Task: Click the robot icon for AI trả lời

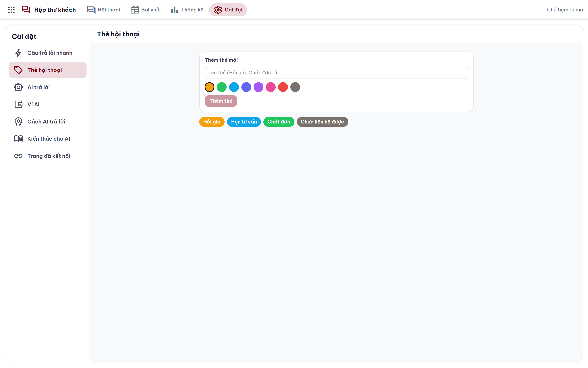Action: pos(18,87)
